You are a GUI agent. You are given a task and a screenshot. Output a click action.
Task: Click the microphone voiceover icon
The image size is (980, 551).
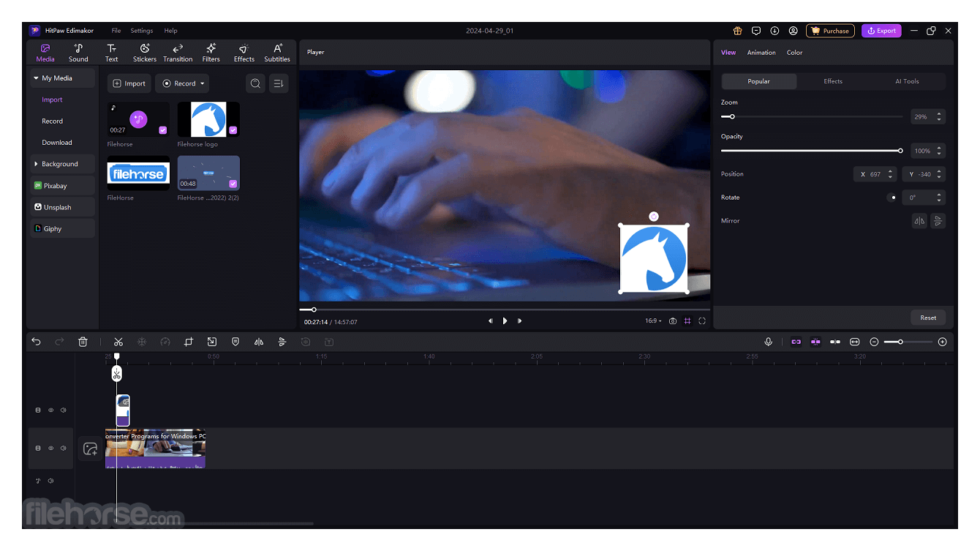point(769,342)
